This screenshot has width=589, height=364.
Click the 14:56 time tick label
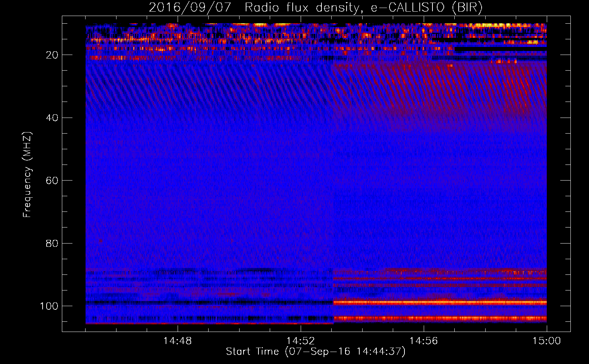tap(424, 341)
